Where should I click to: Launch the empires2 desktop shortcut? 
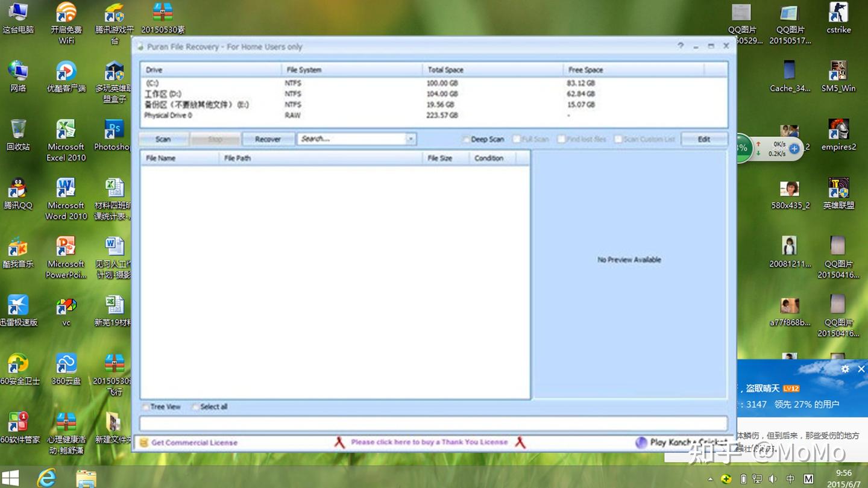pos(838,135)
